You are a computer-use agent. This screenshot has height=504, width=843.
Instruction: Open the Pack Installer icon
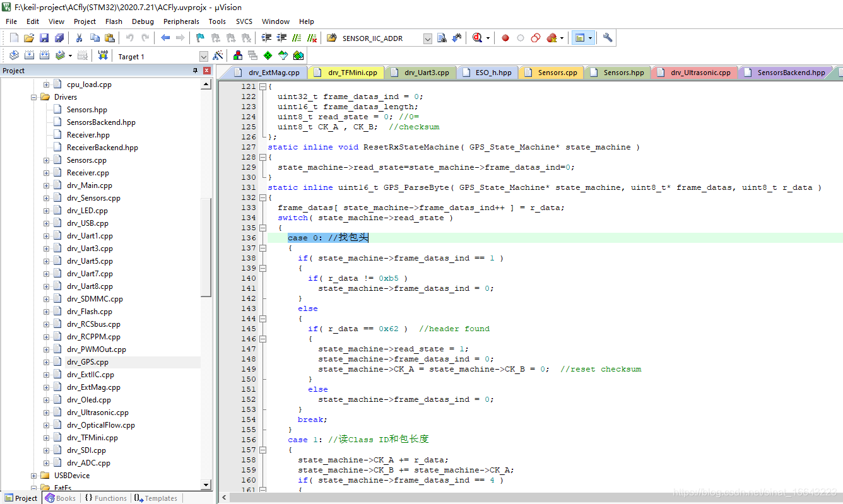[298, 56]
